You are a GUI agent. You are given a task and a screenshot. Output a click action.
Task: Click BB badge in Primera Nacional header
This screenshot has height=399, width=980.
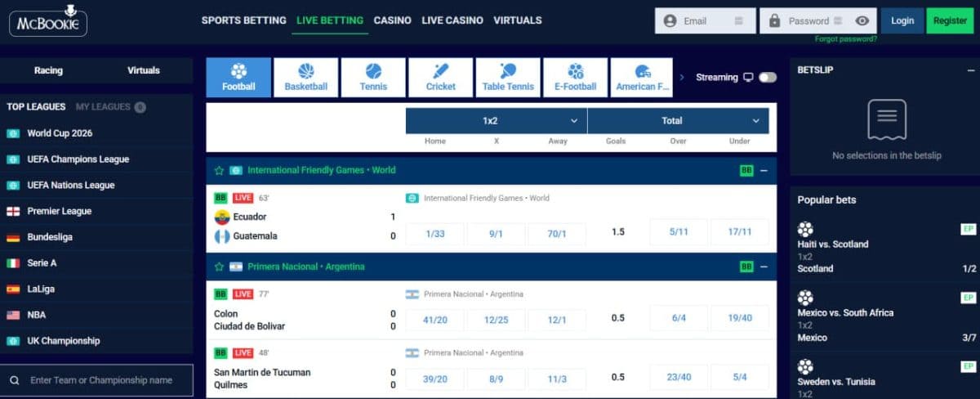[x=746, y=267]
